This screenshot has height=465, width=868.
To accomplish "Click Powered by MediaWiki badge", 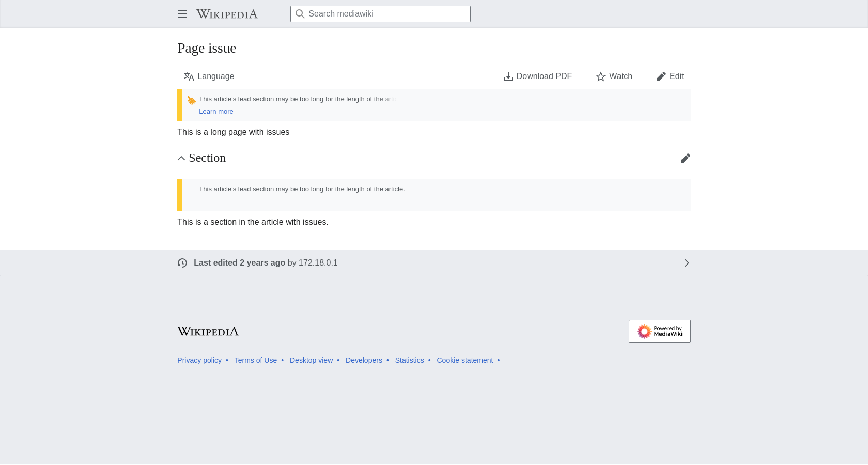I will tap(660, 331).
